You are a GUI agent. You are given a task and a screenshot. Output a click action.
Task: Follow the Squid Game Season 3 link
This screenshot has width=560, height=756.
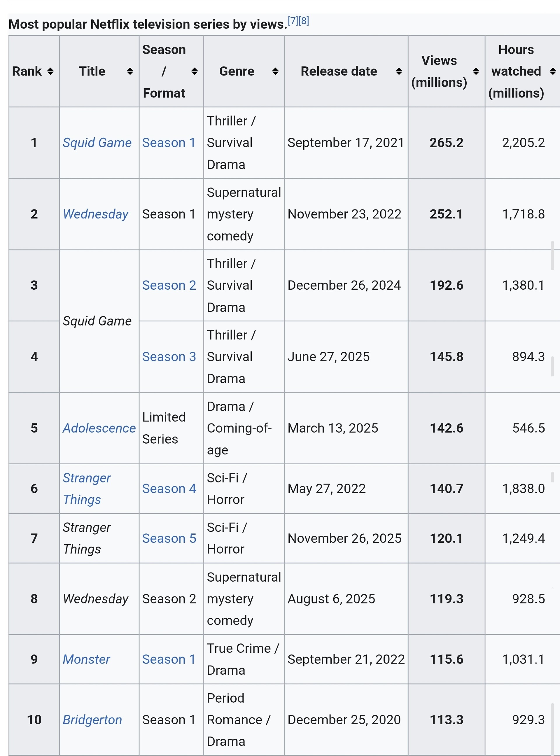[169, 357]
